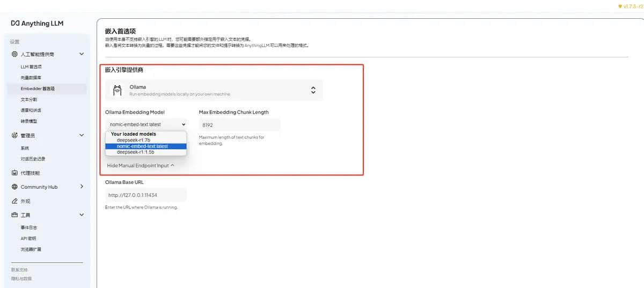The height and width of the screenshot is (288, 644).
Task: Click the Max Embedding Chunk Length field
Action: click(239, 125)
